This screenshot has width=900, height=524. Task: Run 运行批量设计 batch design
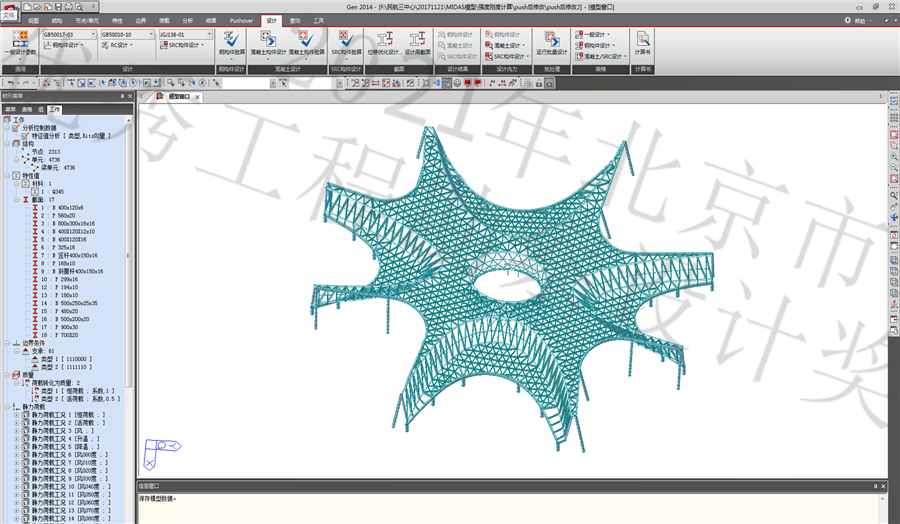pos(552,44)
